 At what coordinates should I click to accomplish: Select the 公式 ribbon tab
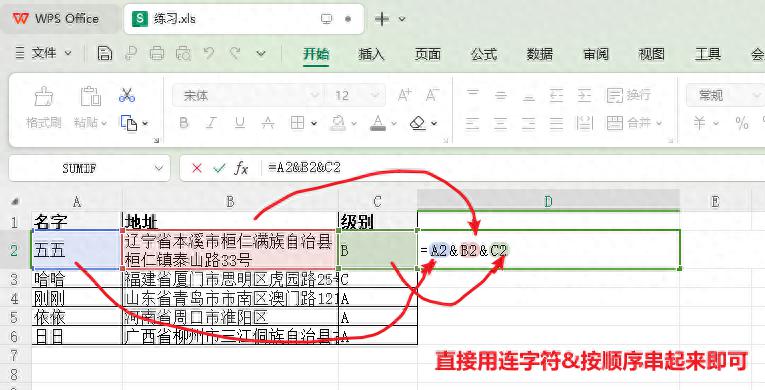tap(483, 54)
